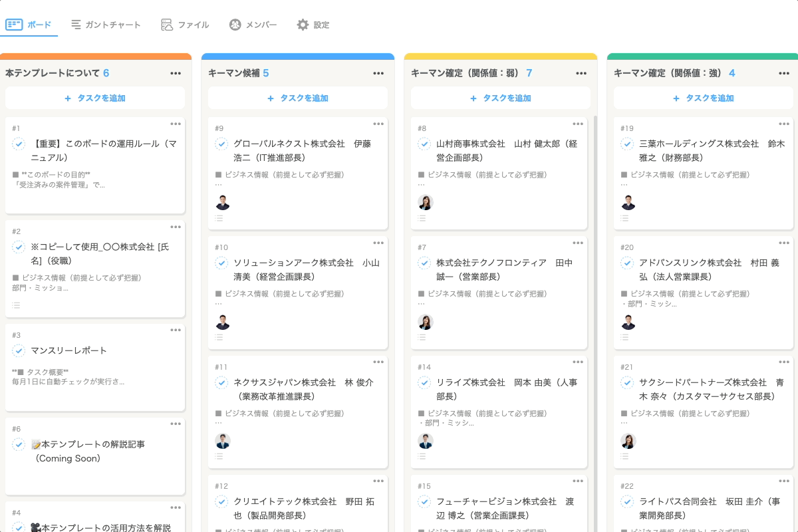Check off グローバルネクスト株式会社 task

(x=221, y=144)
